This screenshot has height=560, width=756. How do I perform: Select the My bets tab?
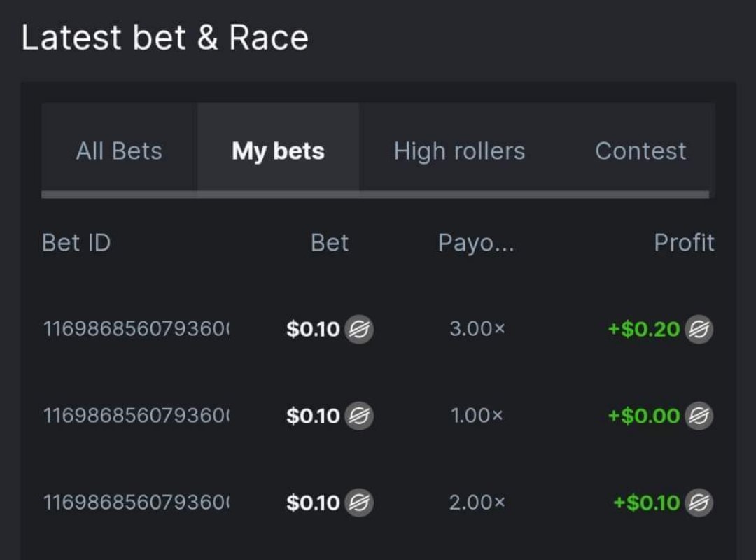[278, 151]
